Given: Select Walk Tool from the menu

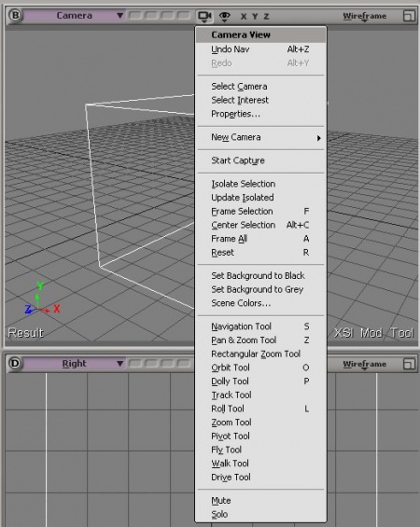Looking at the screenshot, I should pyautogui.click(x=260, y=464).
